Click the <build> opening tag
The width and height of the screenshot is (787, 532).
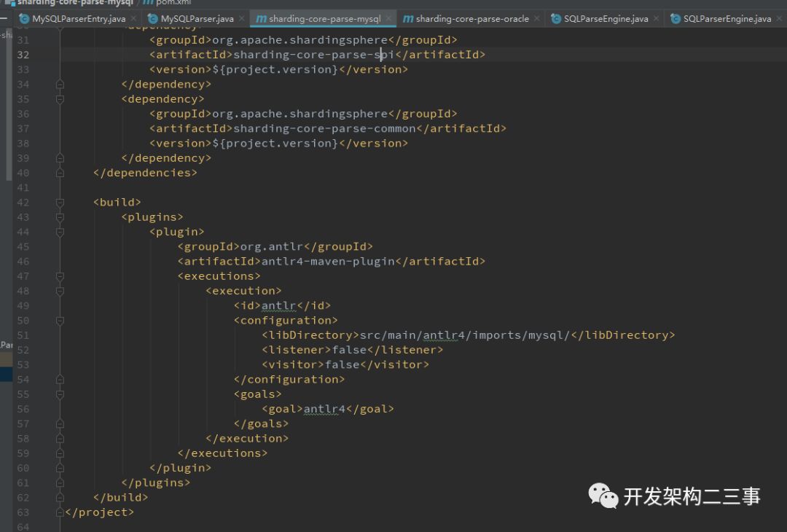pos(117,203)
